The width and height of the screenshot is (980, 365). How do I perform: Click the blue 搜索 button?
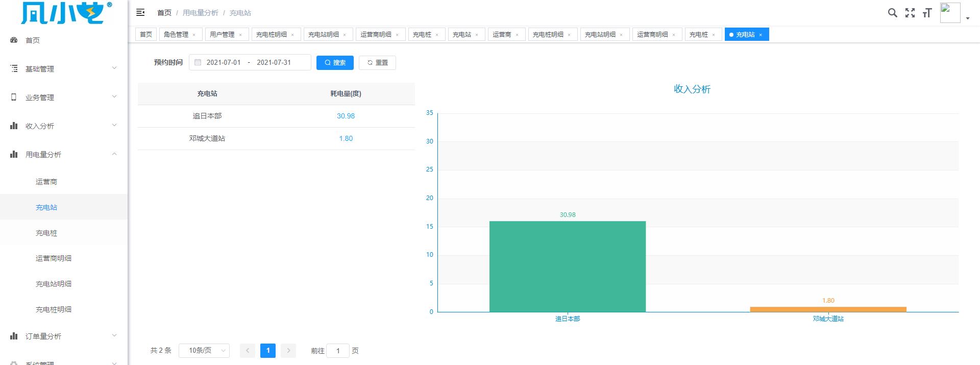335,63
